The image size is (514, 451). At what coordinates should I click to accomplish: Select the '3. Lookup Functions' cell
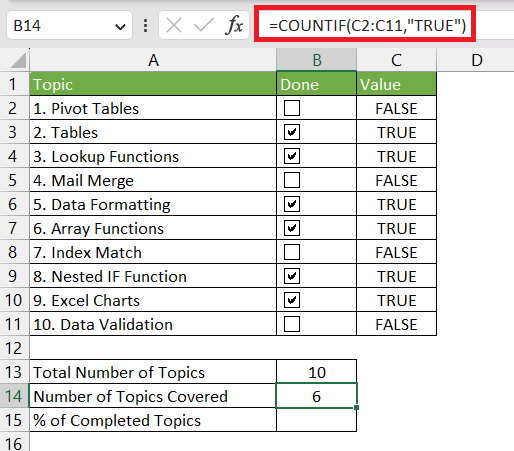tap(153, 156)
